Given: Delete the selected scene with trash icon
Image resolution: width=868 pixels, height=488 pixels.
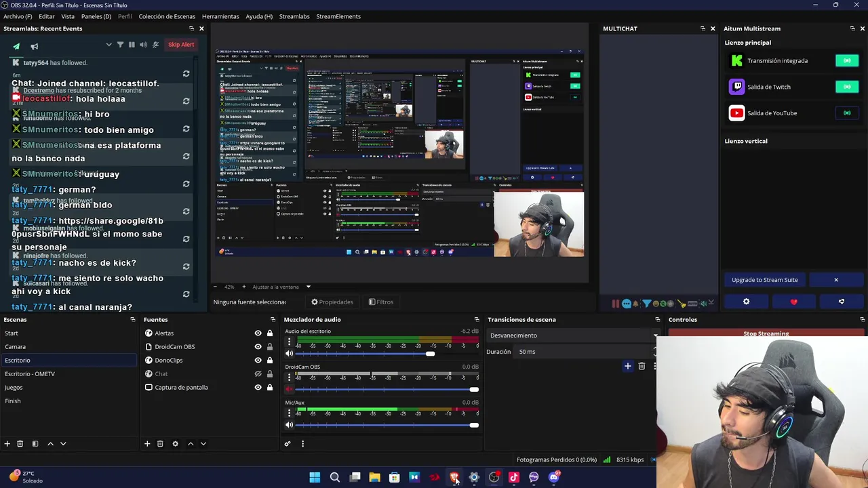Looking at the screenshot, I should point(20,443).
